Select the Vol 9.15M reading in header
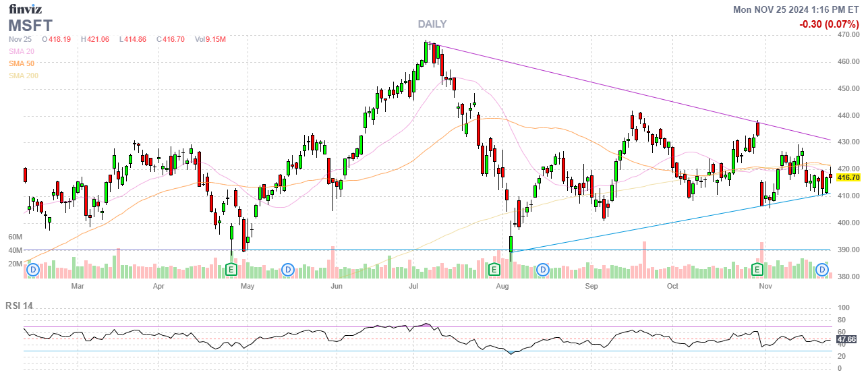This screenshot has height=379, width=868. pyautogui.click(x=210, y=40)
